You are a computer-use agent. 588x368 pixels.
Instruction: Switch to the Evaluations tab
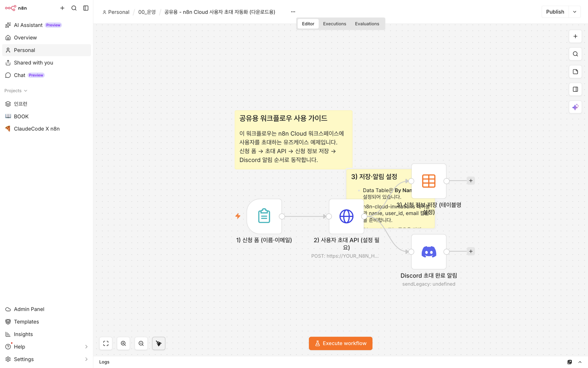[x=367, y=24]
